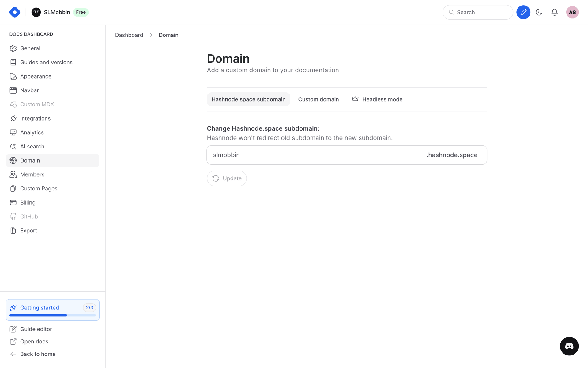Click the Getting started rocket icon
The image size is (588, 368).
click(x=13, y=308)
